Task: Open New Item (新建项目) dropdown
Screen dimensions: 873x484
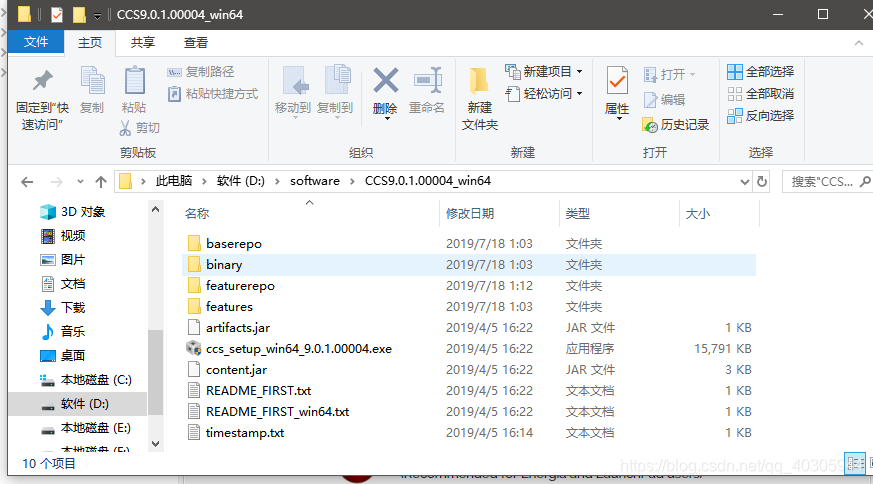Action: point(544,71)
